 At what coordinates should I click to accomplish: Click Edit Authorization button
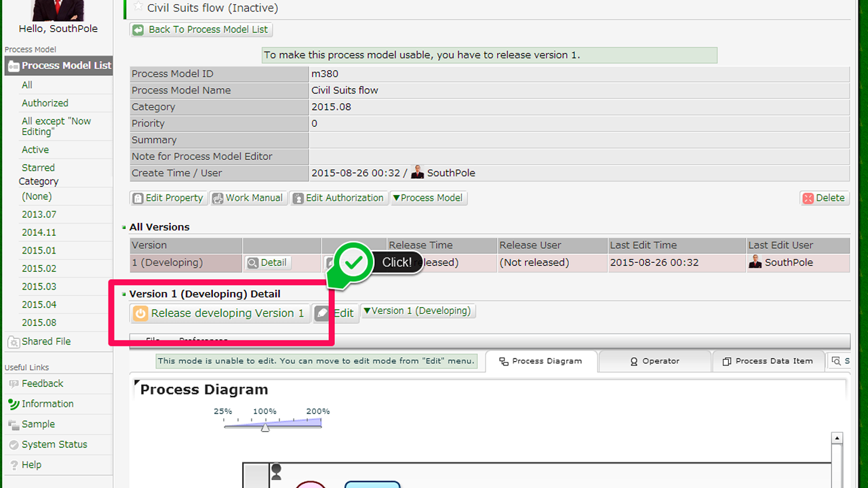coord(338,198)
